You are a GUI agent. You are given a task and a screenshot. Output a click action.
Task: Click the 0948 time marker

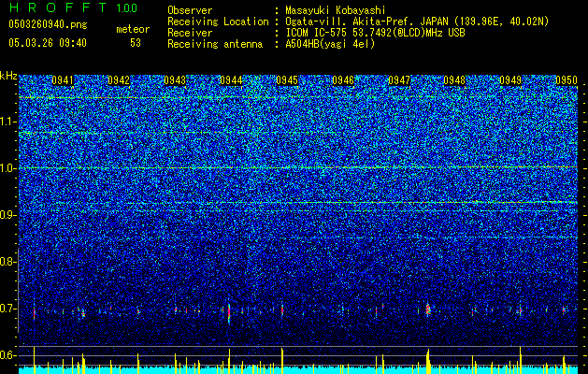454,80
